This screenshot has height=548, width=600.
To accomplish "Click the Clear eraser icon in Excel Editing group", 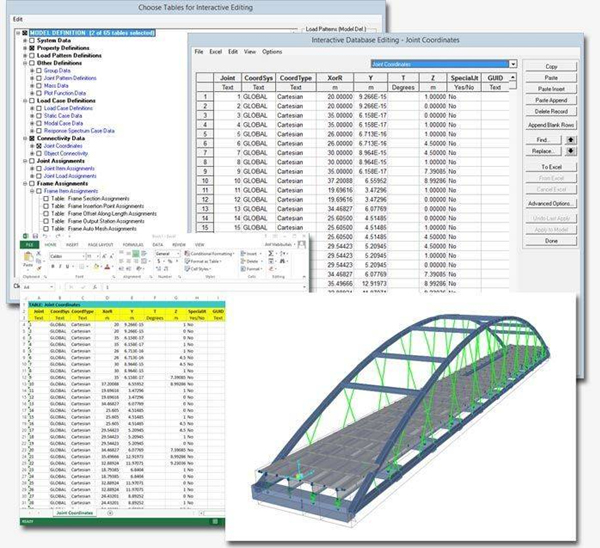I will pos(271,269).
